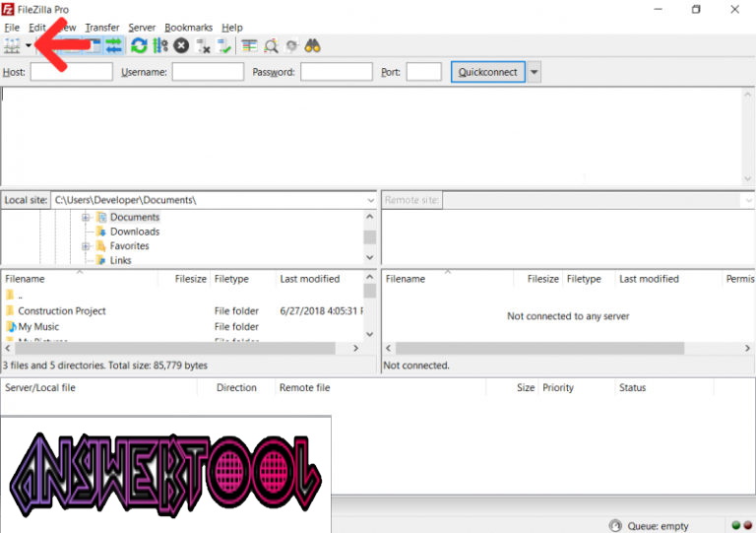Open directory listing filters icon
Screen dimensions: 756x533
[249, 46]
